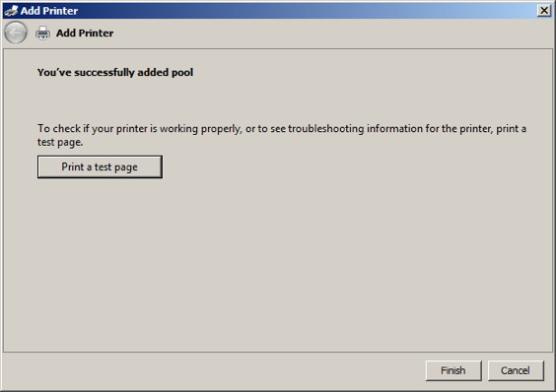Click the word "pool" in the success heading
This screenshot has width=556, height=392.
182,72
